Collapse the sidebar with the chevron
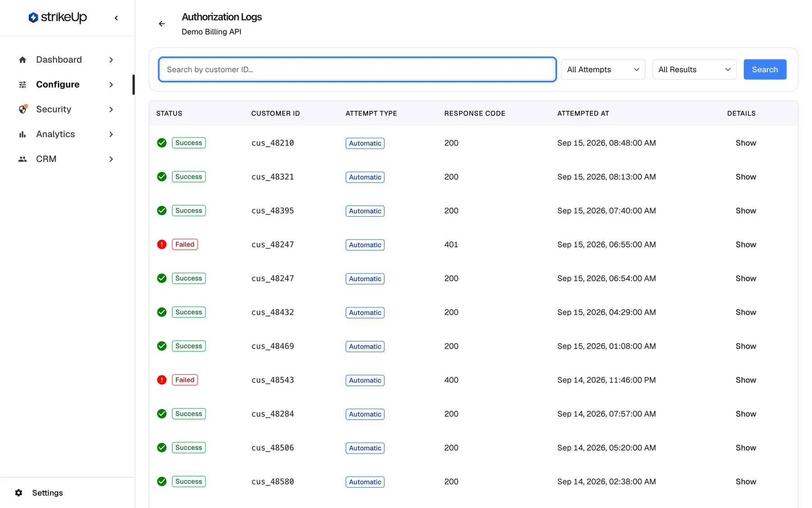 click(116, 18)
